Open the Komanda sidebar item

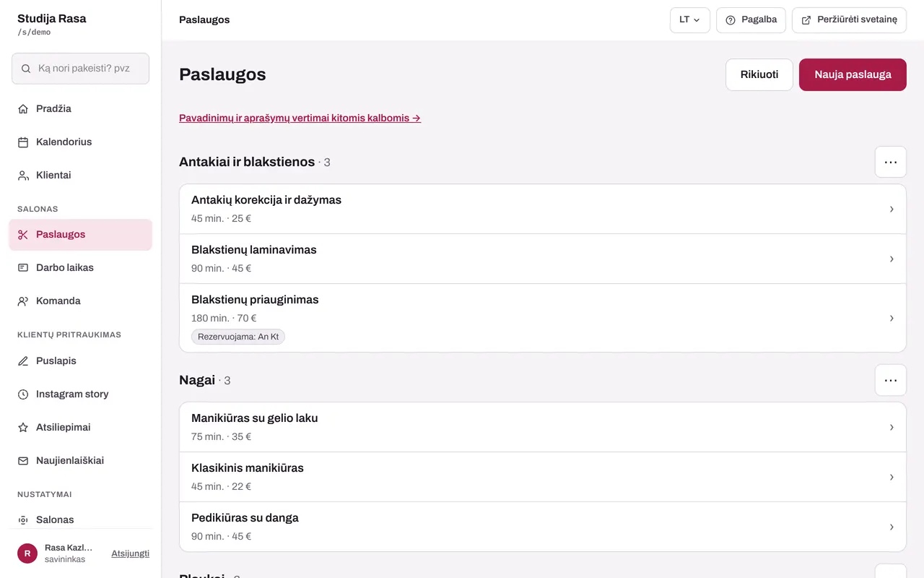80,301
